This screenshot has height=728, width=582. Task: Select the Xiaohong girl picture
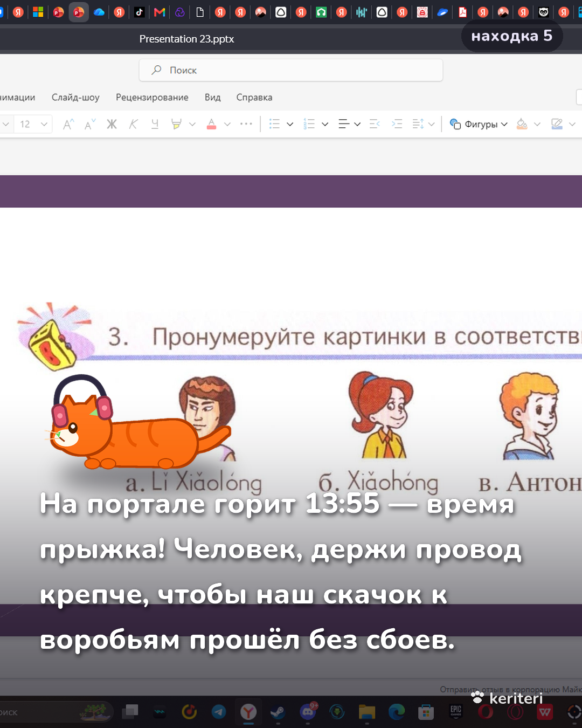(x=382, y=415)
